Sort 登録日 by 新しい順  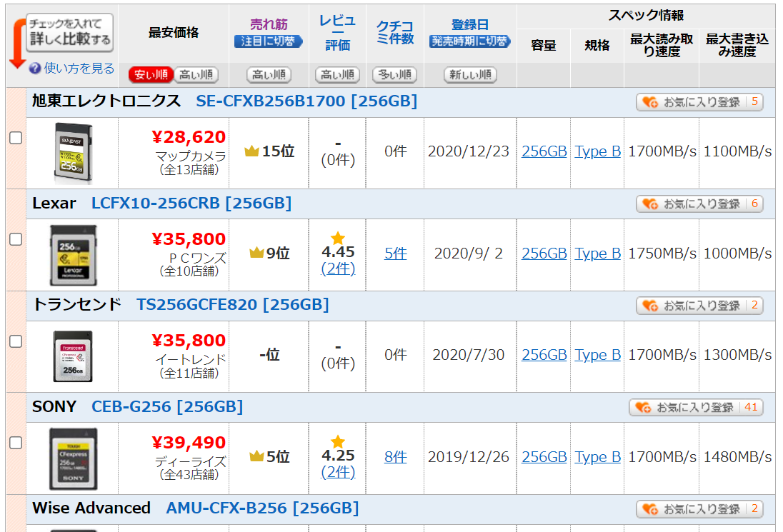click(470, 75)
